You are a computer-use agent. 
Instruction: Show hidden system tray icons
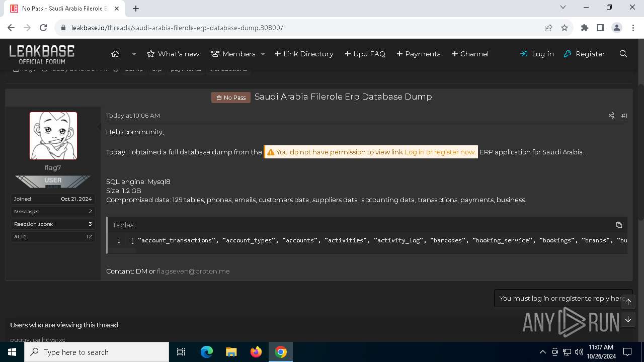(542, 352)
